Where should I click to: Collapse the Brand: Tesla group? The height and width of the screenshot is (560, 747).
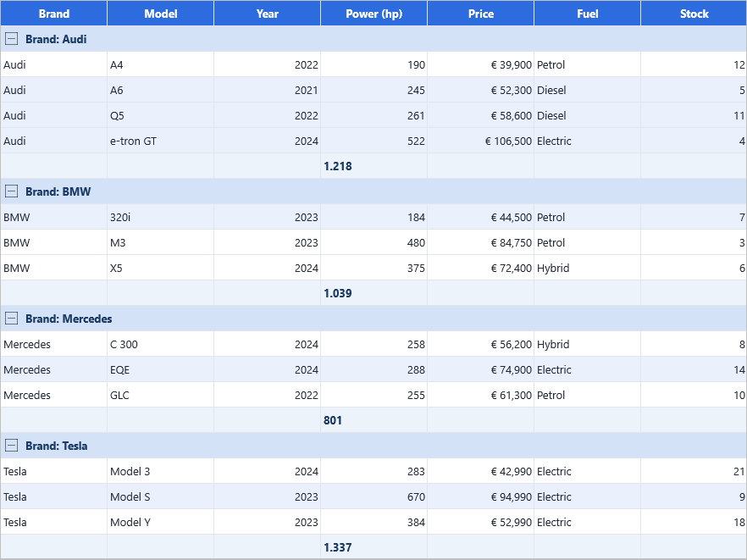pyautogui.click(x=12, y=446)
